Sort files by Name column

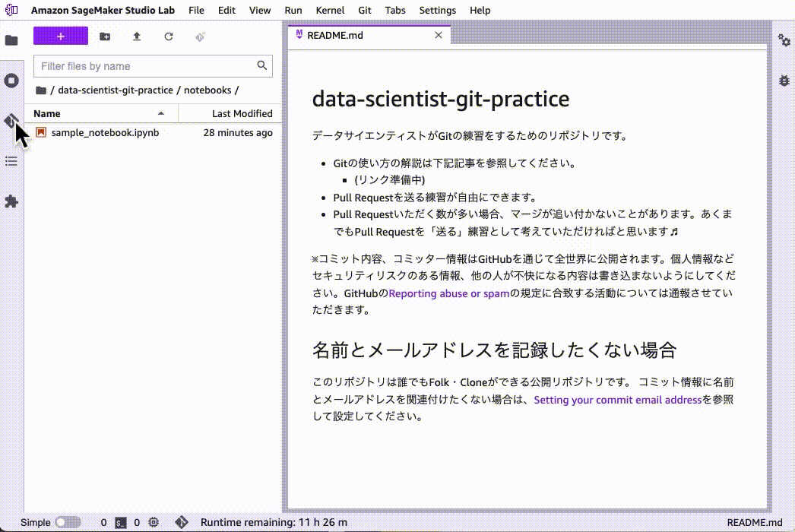point(101,113)
